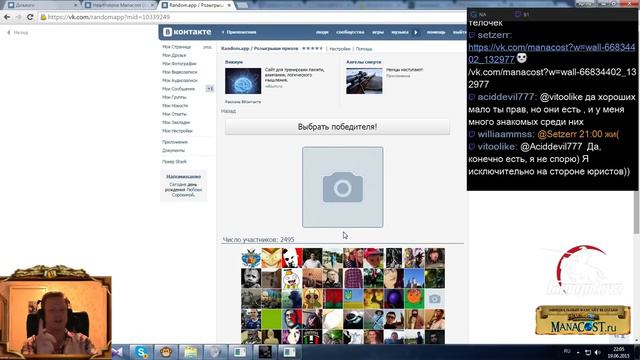Click the Выбрать победителя! button
Viewport: 640px width, 360px height.
(x=337, y=127)
